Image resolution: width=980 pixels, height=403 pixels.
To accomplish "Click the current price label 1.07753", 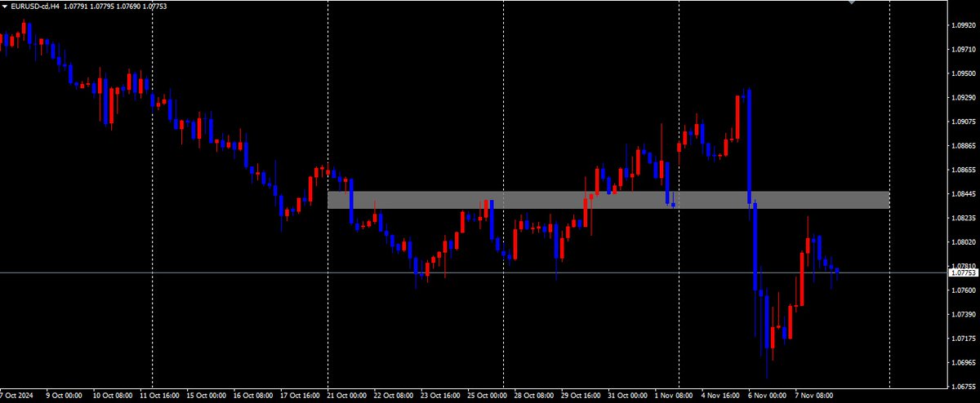I will [964, 273].
